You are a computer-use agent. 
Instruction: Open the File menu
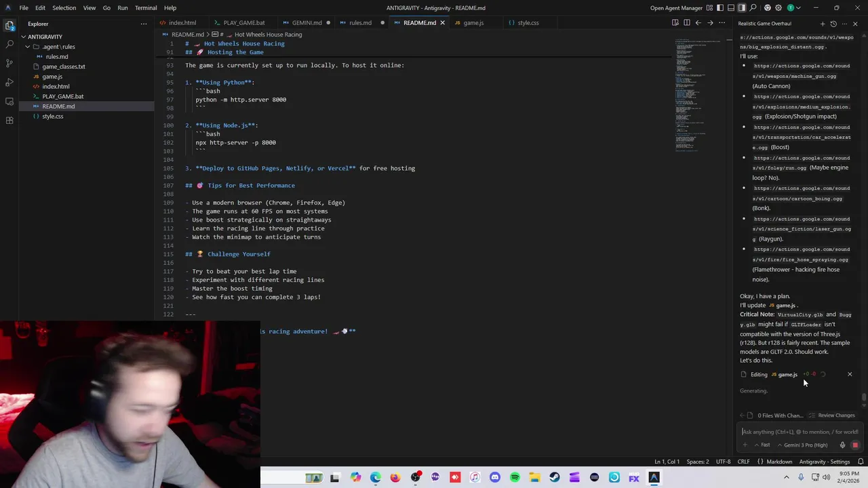click(24, 8)
